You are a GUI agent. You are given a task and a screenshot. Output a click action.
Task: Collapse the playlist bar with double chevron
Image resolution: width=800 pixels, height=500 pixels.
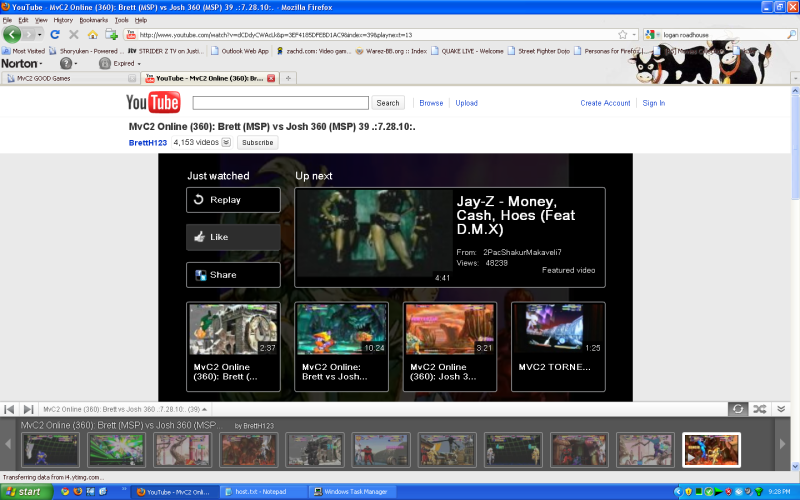[x=781, y=409]
